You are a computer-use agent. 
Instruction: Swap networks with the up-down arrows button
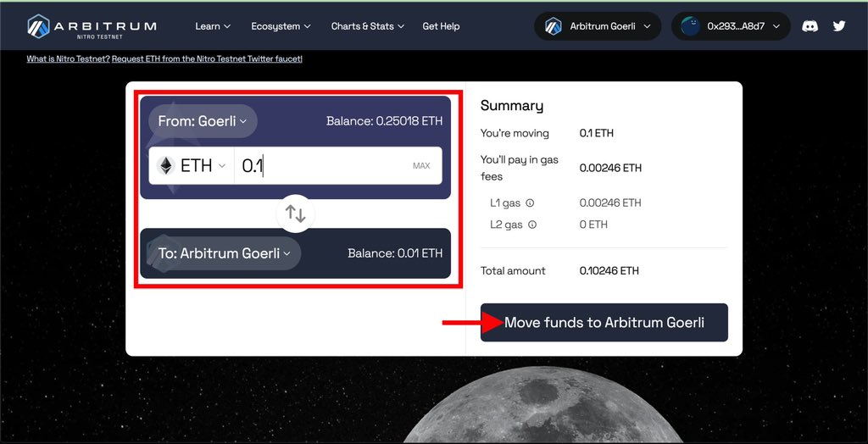[296, 214]
